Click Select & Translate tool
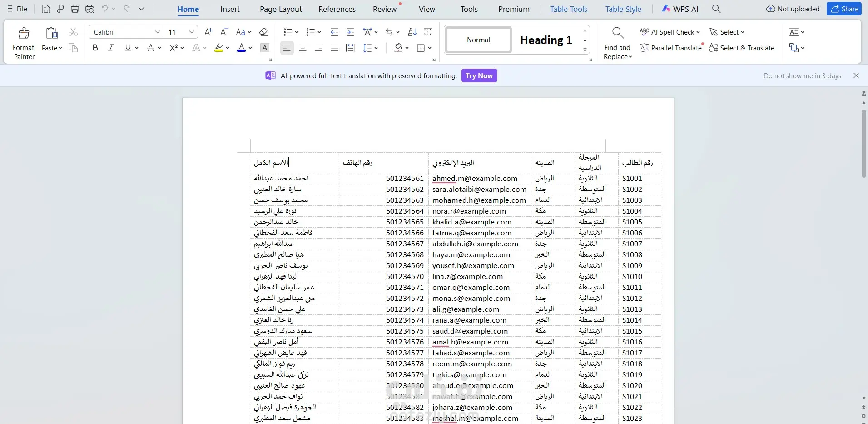Screen dimensions: 868x424 pyautogui.click(x=742, y=48)
